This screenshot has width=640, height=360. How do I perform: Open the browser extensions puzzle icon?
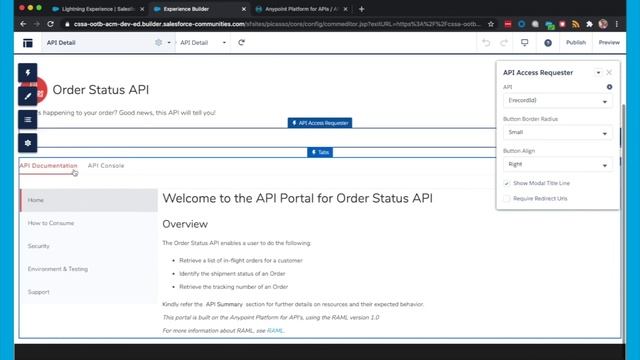589,24
